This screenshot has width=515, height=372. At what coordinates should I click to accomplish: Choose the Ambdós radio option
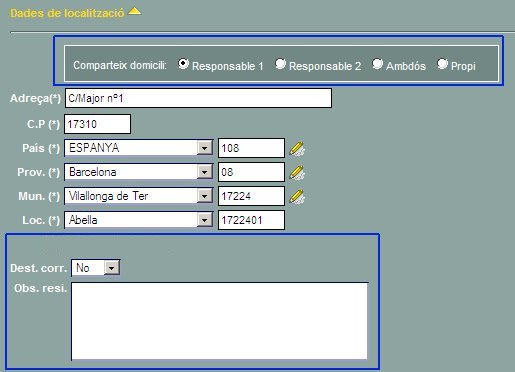coord(377,64)
